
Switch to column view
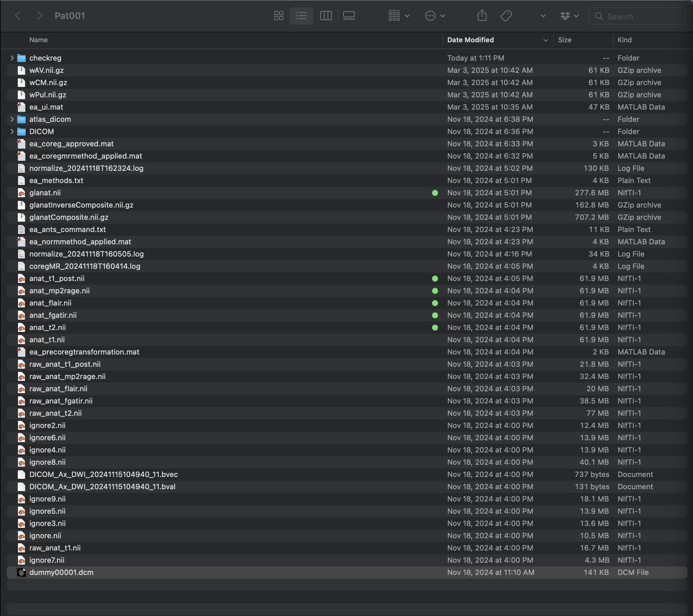click(x=325, y=16)
